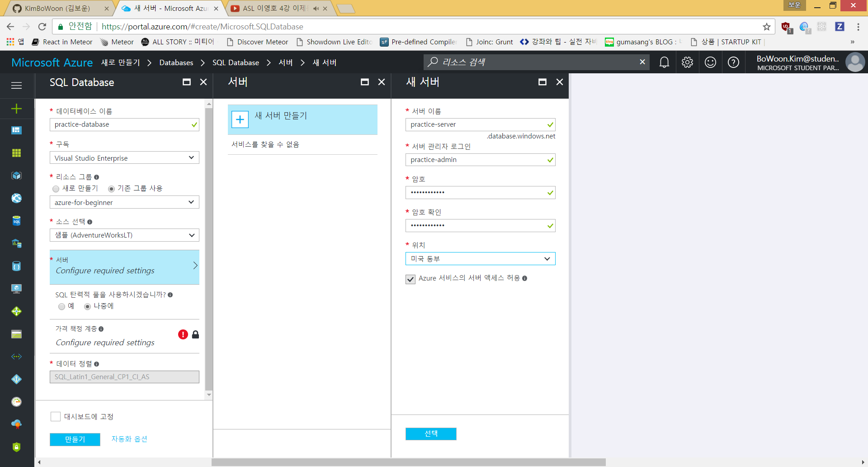Open resource group dropdown azure-for-beginner
868x467 pixels.
(x=124, y=202)
